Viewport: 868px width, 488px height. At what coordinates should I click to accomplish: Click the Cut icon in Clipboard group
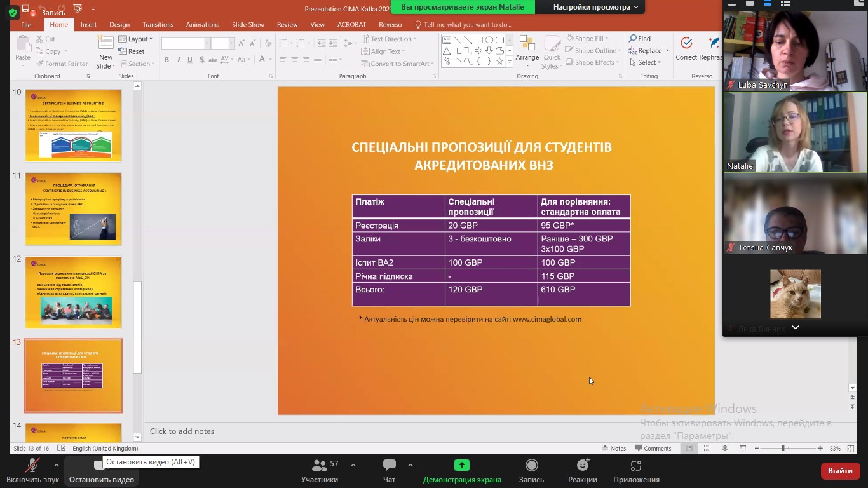[40, 39]
